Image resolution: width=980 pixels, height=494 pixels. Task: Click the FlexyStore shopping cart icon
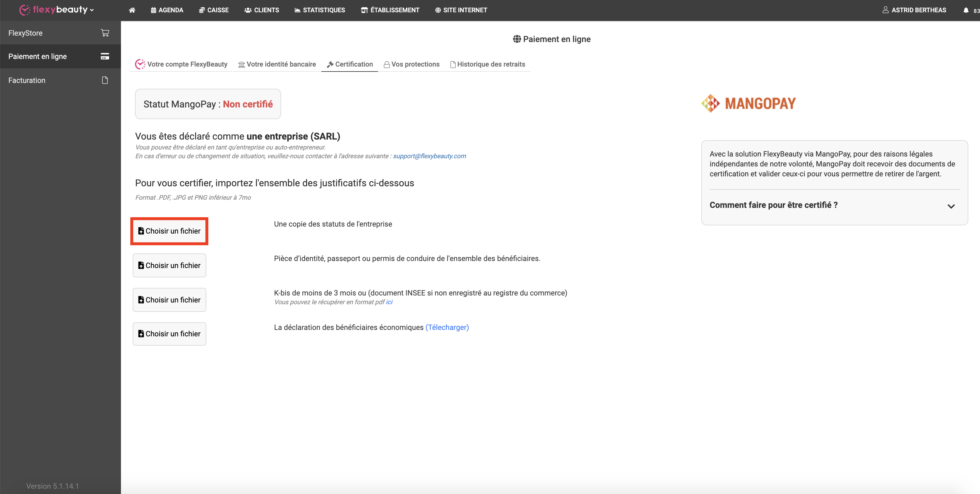[x=105, y=33]
